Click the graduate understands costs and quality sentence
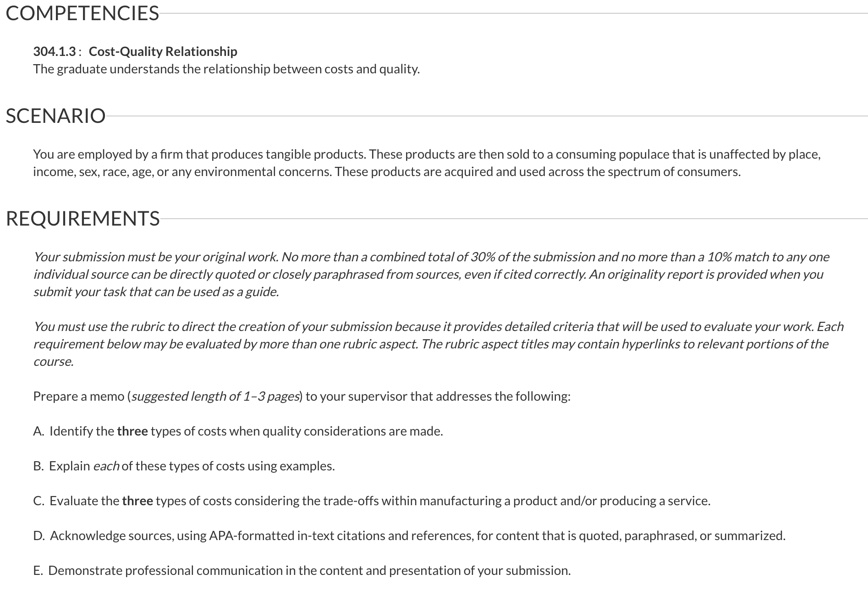The height and width of the screenshot is (596, 868). pos(226,69)
